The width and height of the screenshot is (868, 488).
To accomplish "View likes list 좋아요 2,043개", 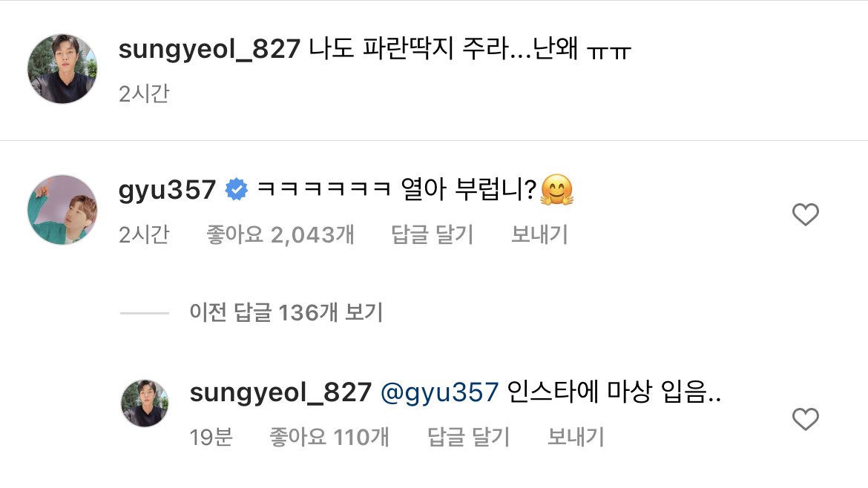I will click(x=280, y=234).
